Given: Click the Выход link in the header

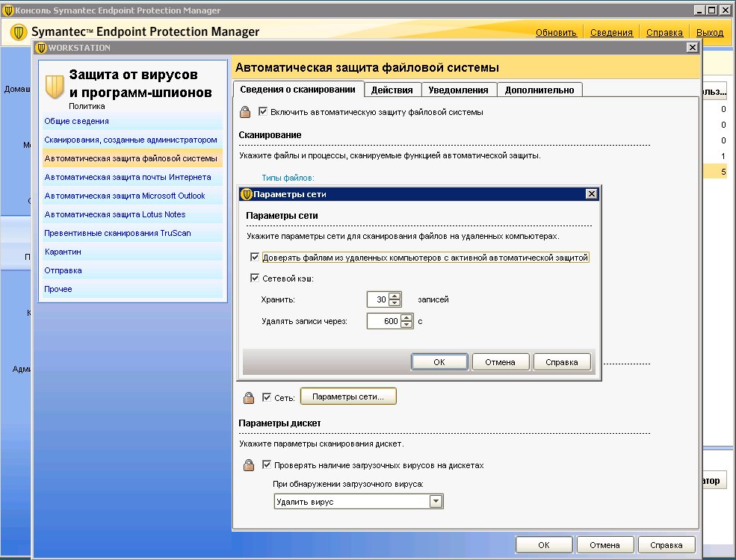Looking at the screenshot, I should [710, 32].
